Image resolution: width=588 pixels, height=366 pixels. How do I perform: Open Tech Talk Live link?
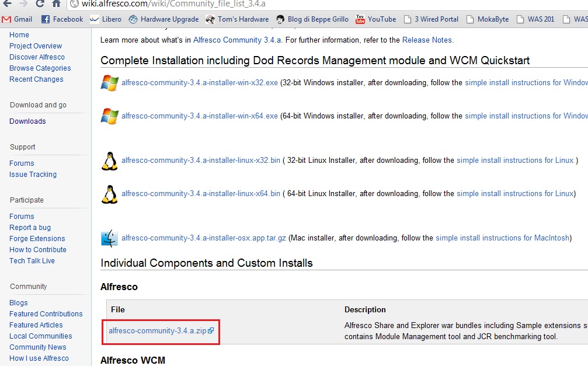click(x=32, y=260)
